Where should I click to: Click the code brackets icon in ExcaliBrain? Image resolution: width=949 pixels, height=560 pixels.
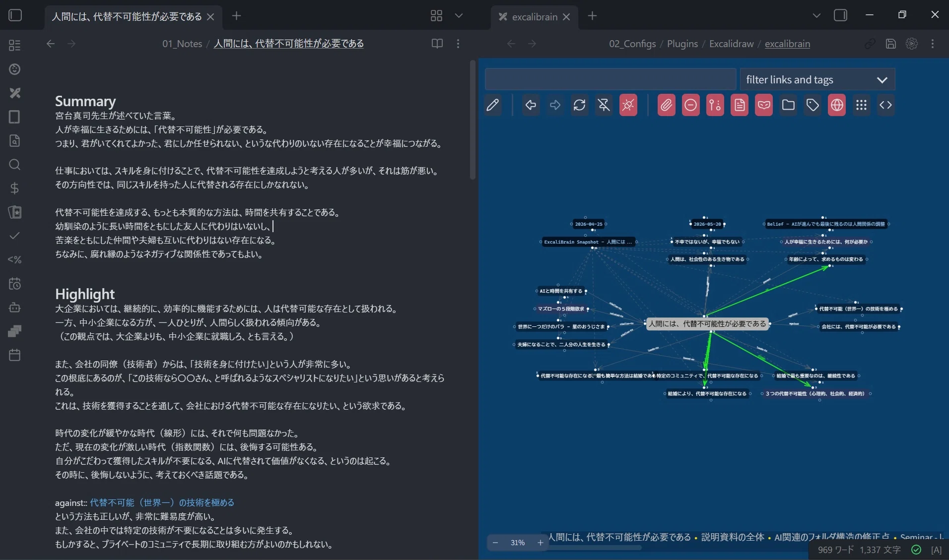click(885, 105)
